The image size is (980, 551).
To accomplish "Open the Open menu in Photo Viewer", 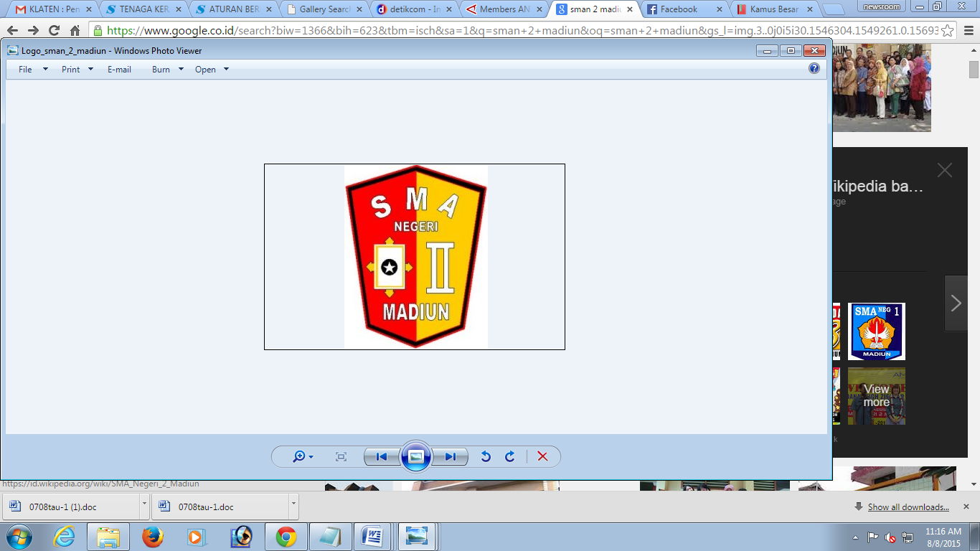I will click(x=205, y=70).
